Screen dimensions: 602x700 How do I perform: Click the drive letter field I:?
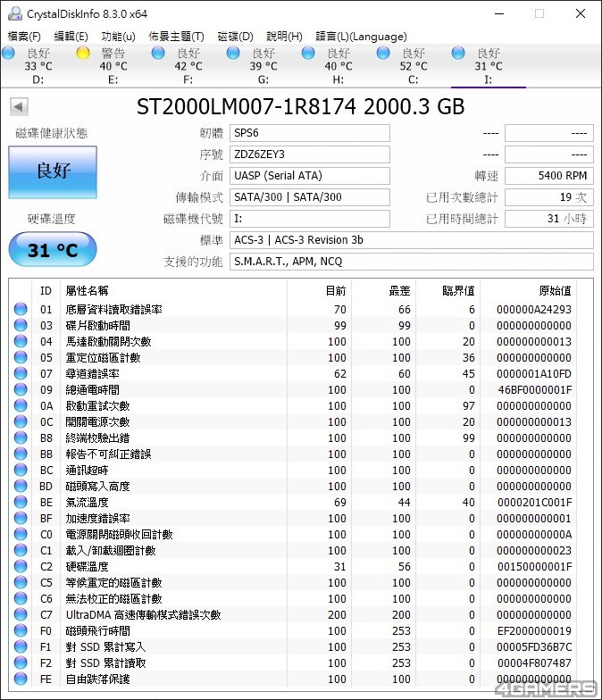[309, 219]
